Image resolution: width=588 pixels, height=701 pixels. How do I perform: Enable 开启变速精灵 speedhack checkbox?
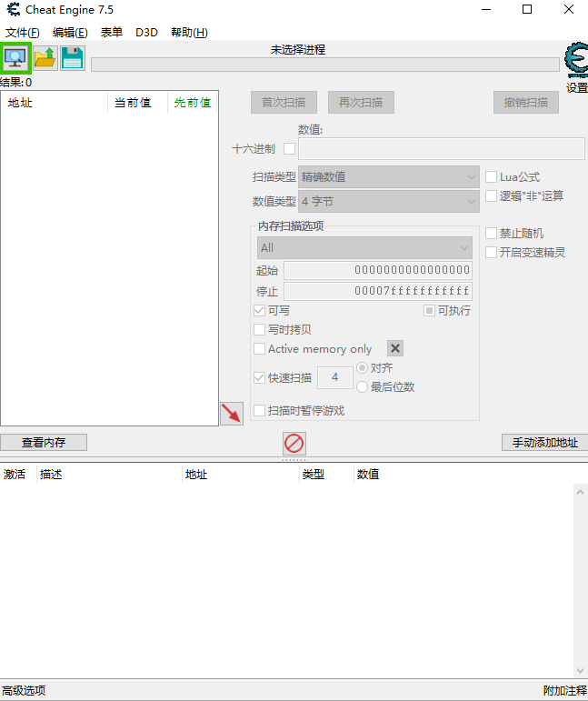(492, 252)
